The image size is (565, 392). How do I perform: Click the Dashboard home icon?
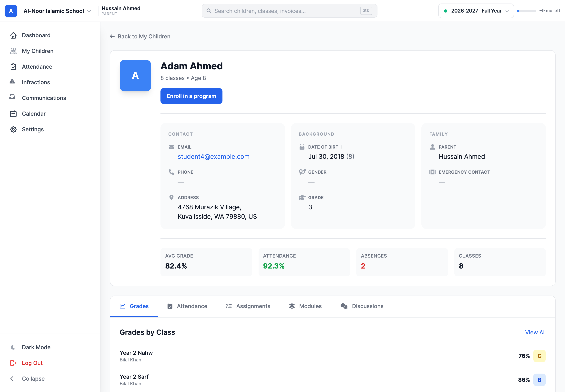13,35
